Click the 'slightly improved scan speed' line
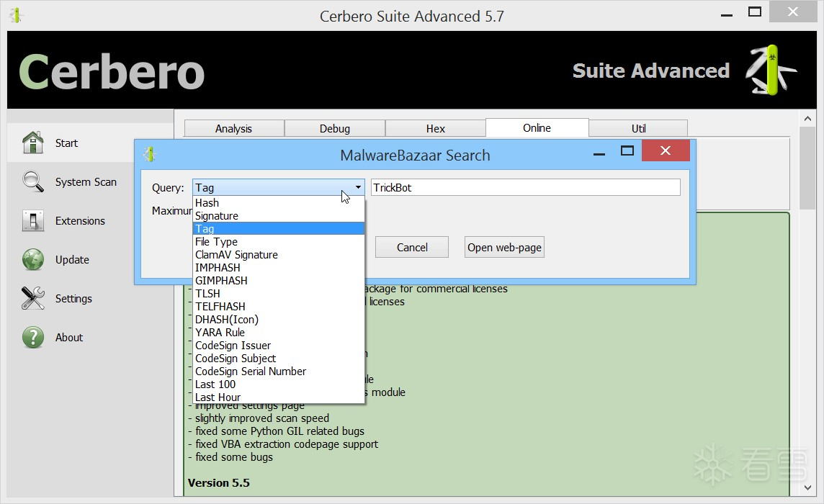824x504 pixels. [x=261, y=418]
